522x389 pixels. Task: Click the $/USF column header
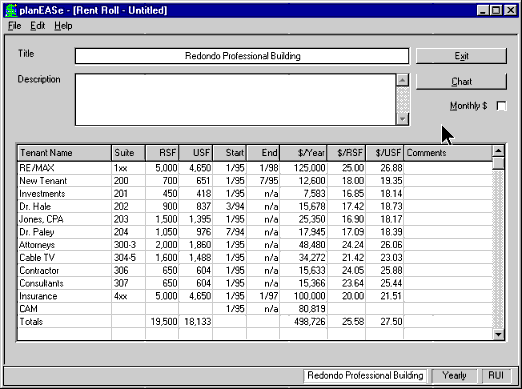(385, 153)
